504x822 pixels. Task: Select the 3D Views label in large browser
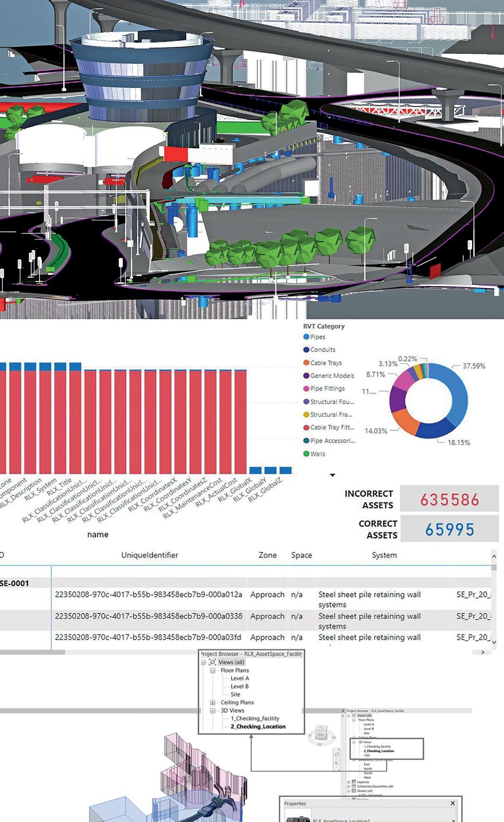click(x=232, y=711)
